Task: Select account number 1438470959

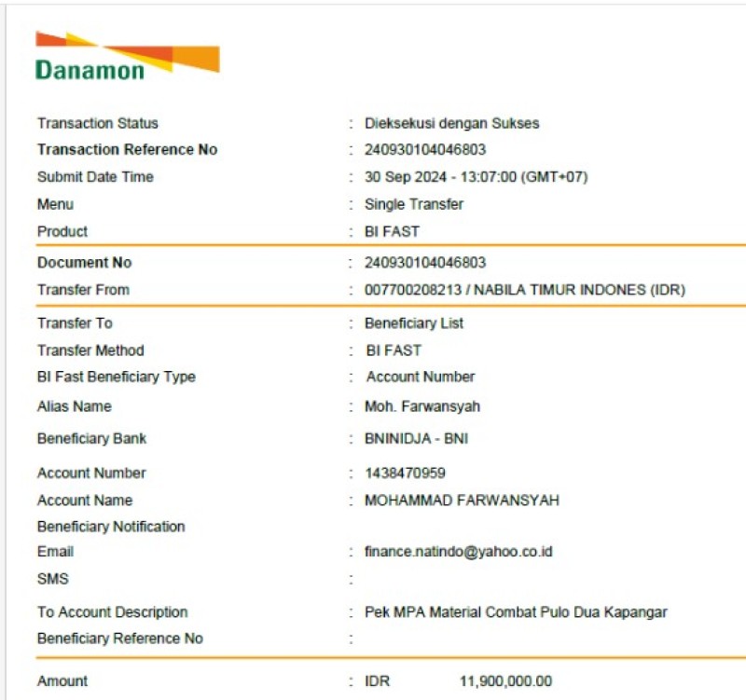Action: click(x=406, y=474)
